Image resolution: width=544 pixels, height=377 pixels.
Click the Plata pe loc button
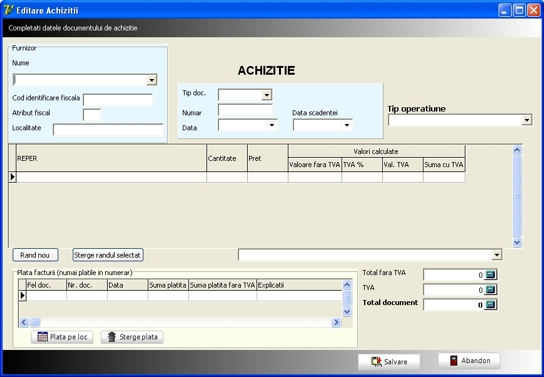(62, 337)
